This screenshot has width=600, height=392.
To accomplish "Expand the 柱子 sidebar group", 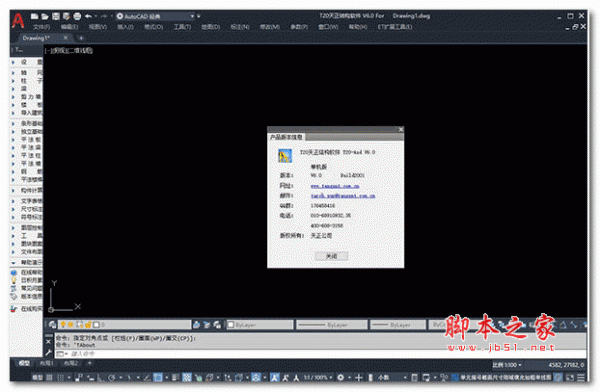I will tap(26, 80).
